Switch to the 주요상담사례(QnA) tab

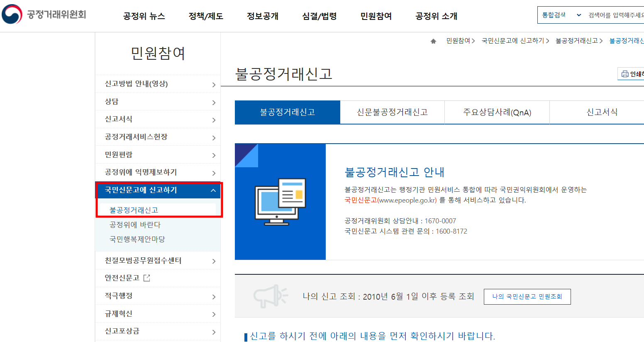tap(496, 112)
